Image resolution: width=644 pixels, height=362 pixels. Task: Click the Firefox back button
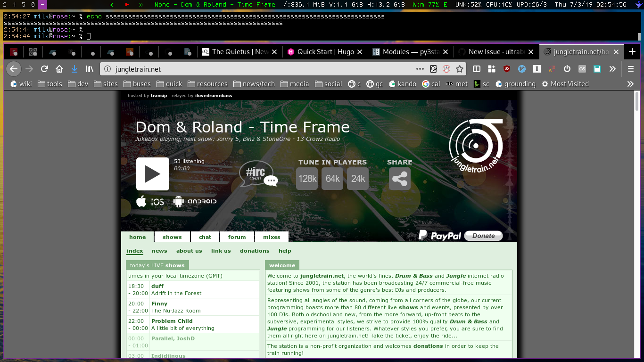[14, 69]
